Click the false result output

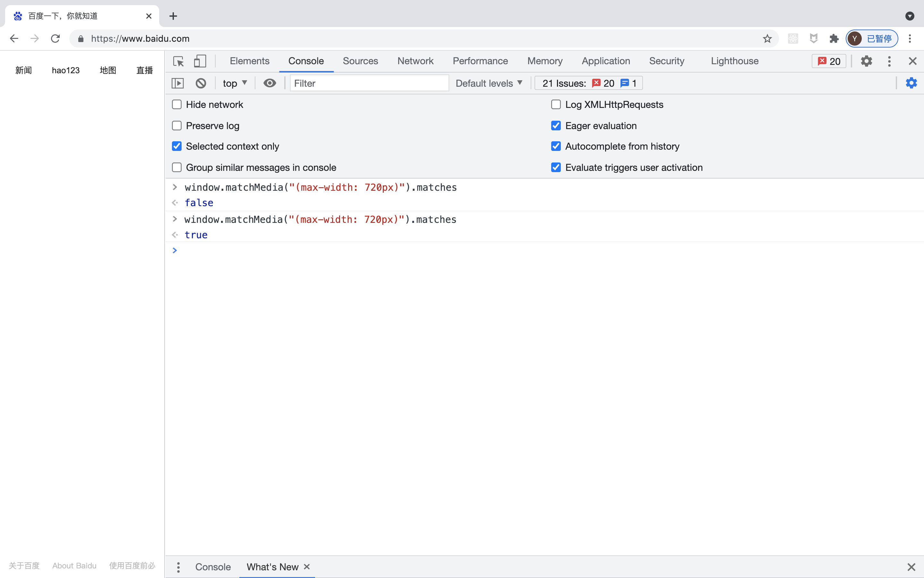click(199, 203)
